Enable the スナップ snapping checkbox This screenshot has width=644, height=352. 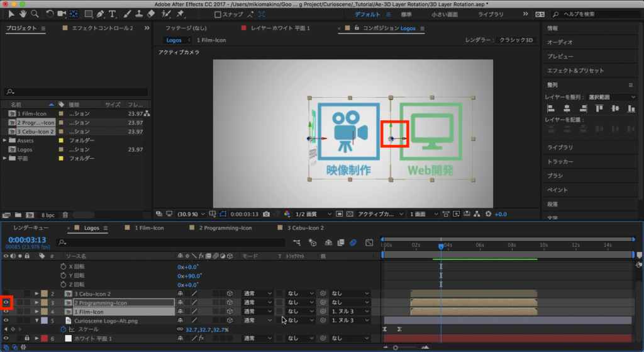(218, 14)
